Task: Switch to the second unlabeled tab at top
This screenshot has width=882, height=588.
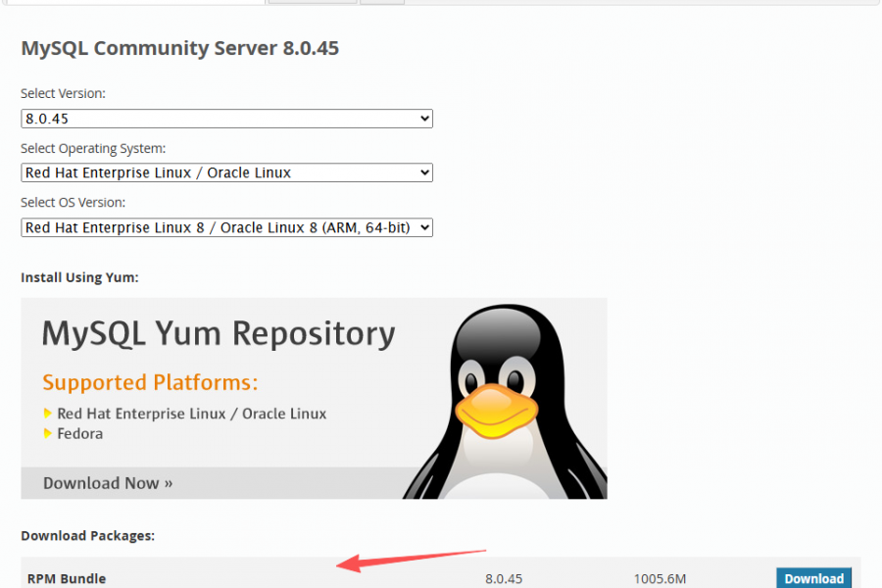Action: click(x=312, y=2)
